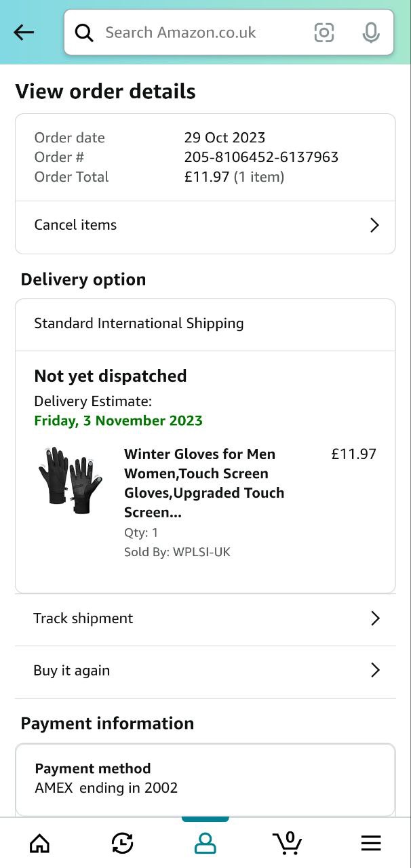Open camera lens search
The width and height of the screenshot is (411, 868).
pos(324,33)
